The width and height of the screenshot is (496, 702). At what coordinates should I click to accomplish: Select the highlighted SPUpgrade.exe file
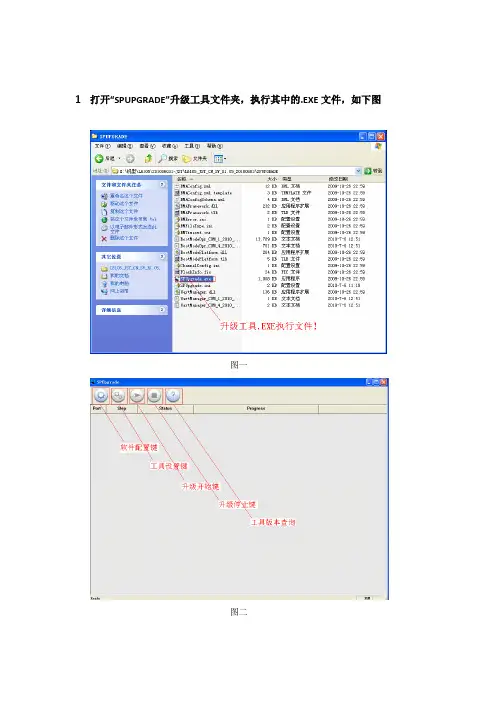point(197,278)
